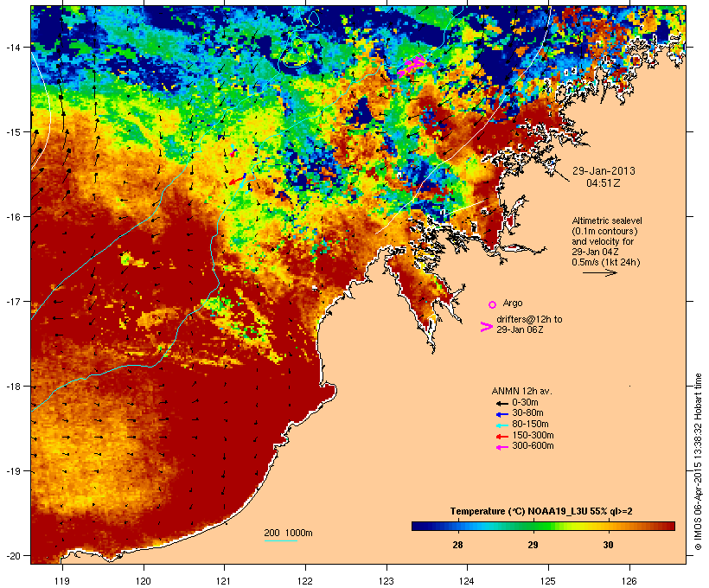Click the longitude axis label 125
Screen dimensions: 709x588
[548, 581]
